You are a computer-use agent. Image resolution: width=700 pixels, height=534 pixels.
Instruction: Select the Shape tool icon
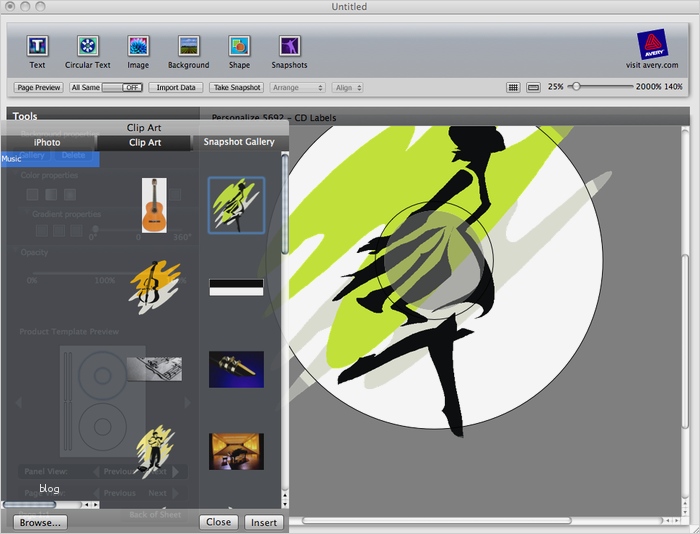tap(239, 46)
